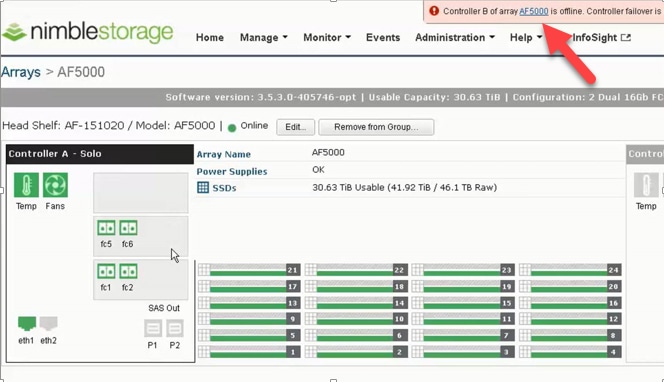Select SSD drive slot 9
The image size is (664, 382).
[x=249, y=319]
